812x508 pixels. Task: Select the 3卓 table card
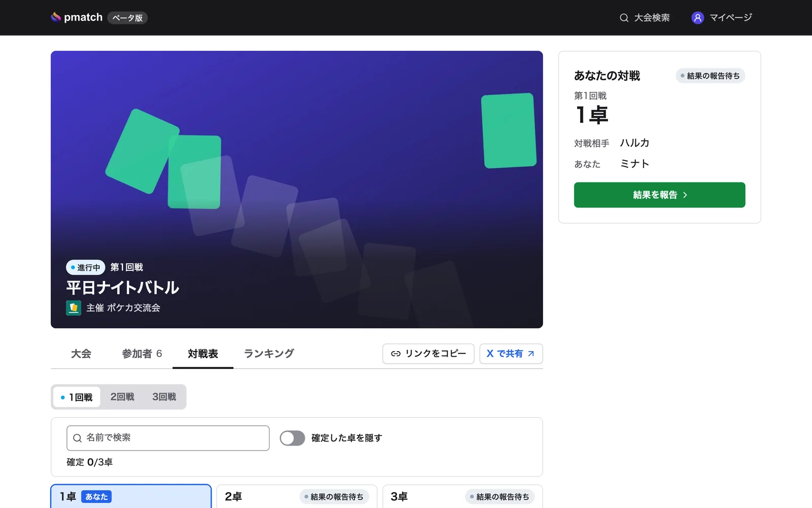click(462, 496)
